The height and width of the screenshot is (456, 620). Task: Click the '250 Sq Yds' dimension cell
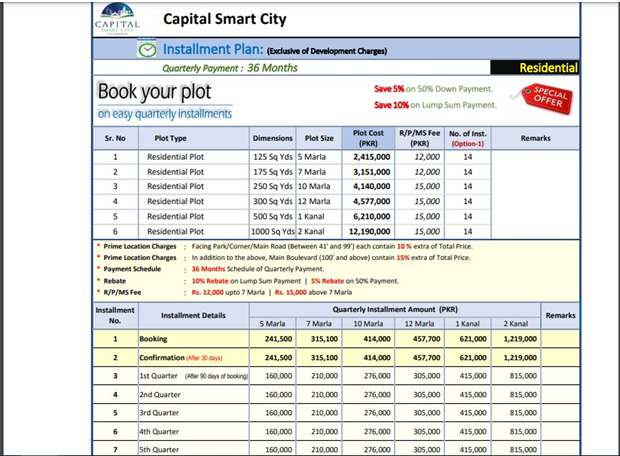(x=273, y=187)
